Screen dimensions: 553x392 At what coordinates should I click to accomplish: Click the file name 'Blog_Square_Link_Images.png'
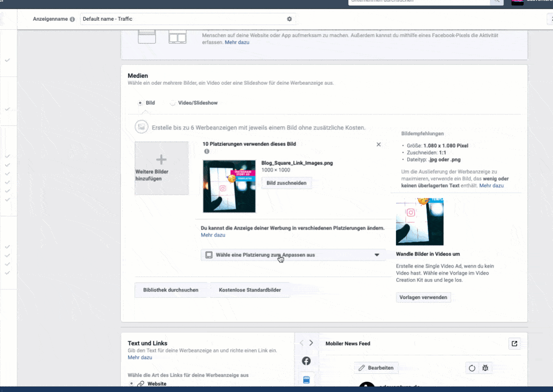pos(297,163)
